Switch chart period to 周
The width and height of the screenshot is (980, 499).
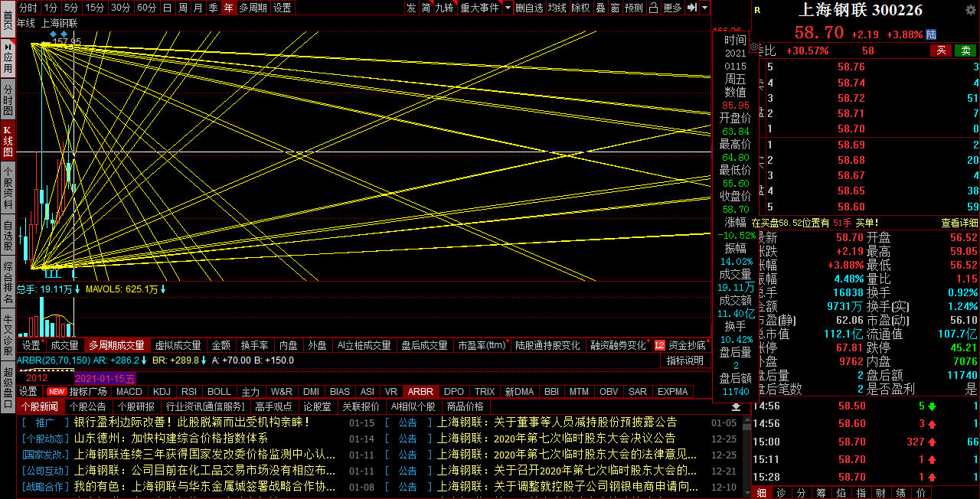click(x=182, y=8)
